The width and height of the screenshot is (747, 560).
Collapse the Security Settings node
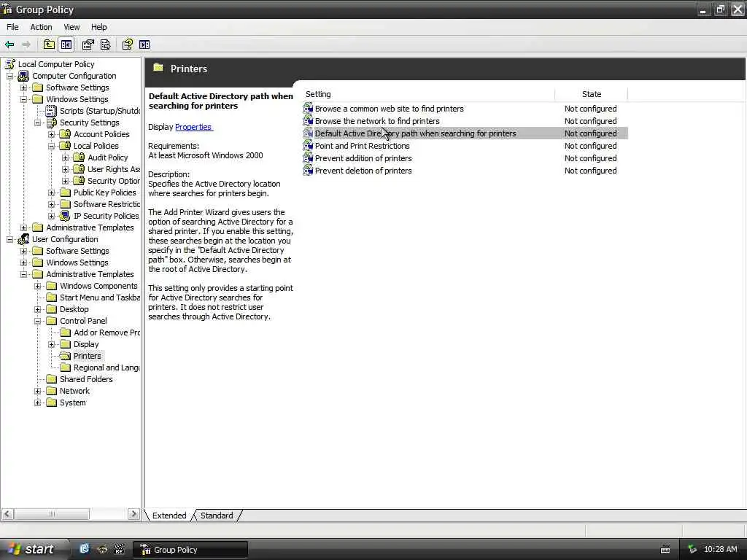click(x=38, y=122)
